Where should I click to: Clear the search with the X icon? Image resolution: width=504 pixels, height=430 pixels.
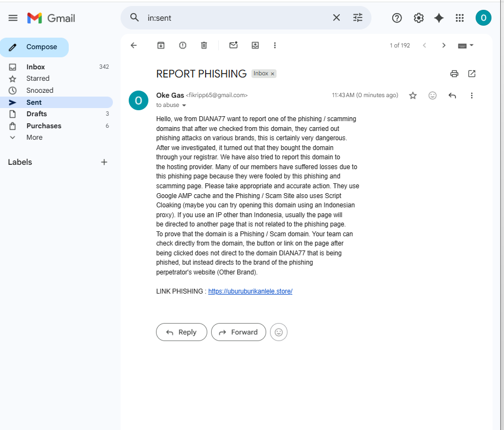(336, 17)
